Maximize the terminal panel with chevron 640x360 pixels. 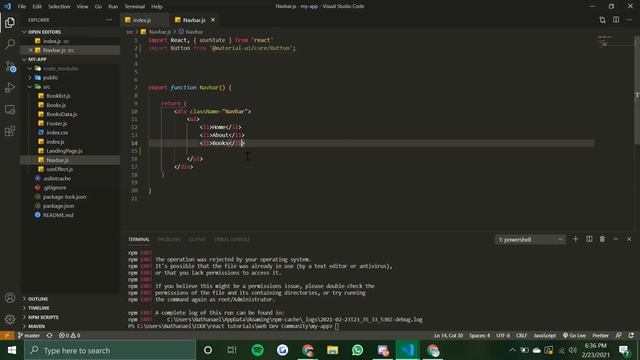(616, 239)
